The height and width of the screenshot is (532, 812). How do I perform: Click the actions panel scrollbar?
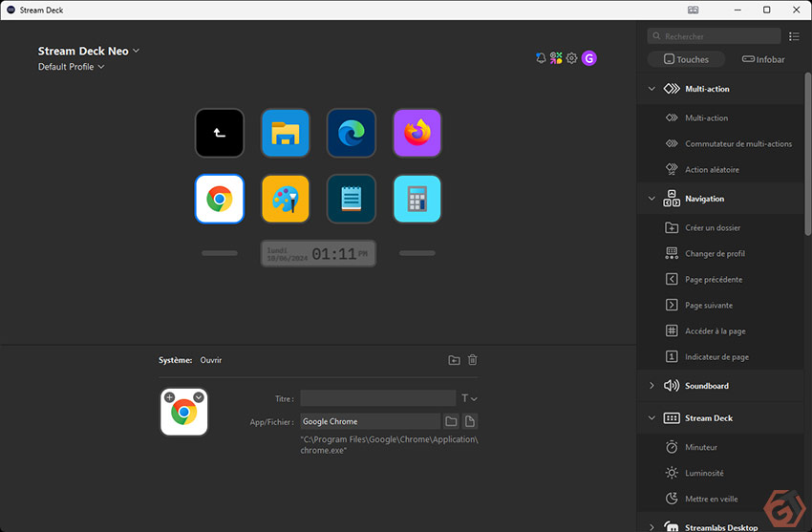(808, 154)
